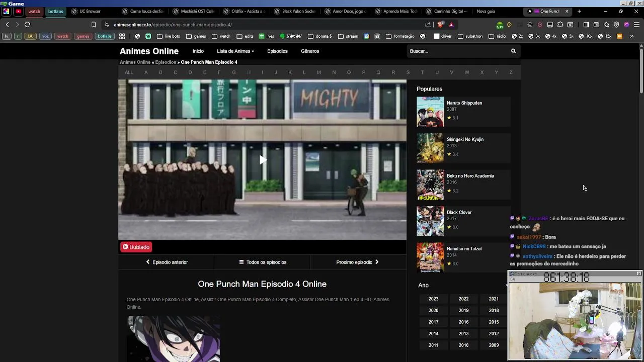Open the 'edits' bookmark folder
644x362 pixels.
coord(245,36)
